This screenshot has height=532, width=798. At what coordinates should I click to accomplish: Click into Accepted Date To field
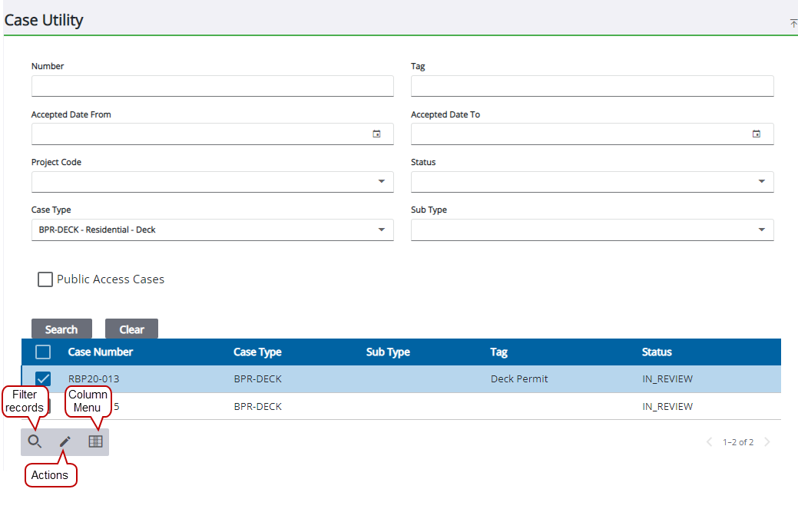point(592,134)
